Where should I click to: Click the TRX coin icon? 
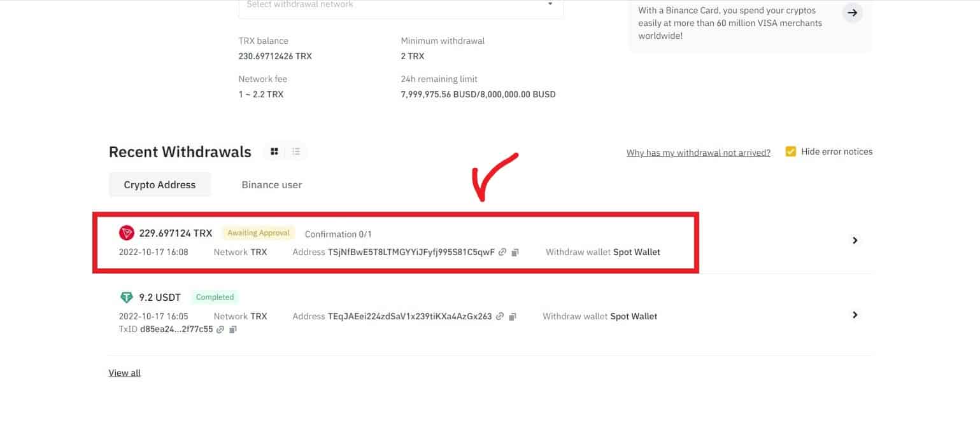(x=127, y=233)
